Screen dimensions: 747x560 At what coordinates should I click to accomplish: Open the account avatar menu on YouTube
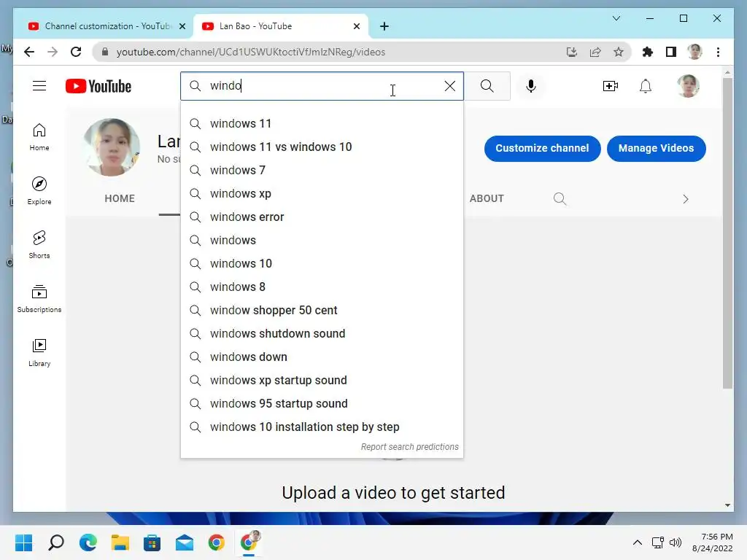(x=688, y=86)
